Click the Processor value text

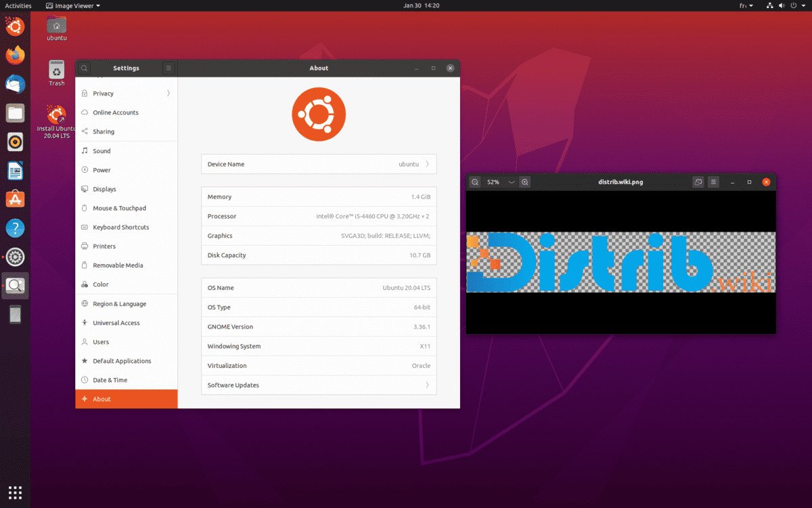point(373,217)
